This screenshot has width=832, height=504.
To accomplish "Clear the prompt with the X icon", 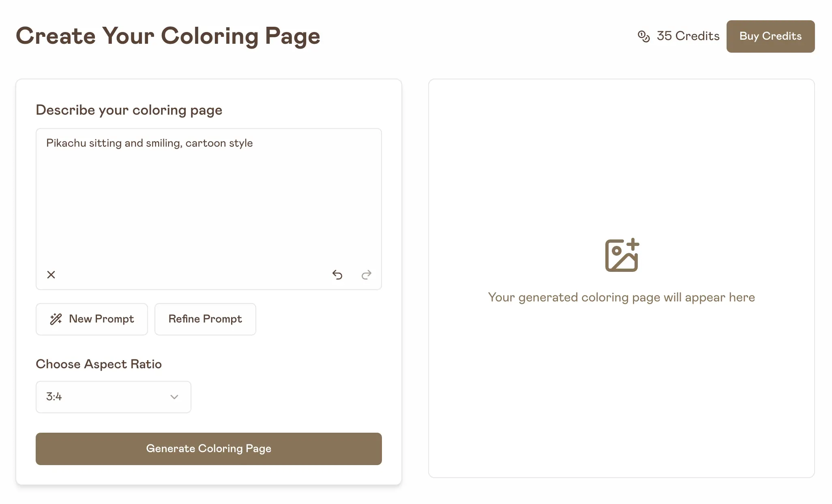I will click(x=51, y=275).
